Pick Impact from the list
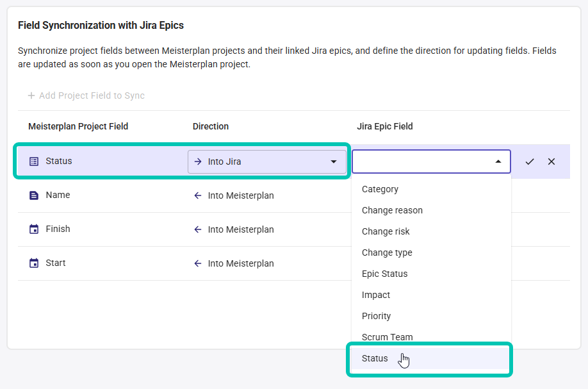Image resolution: width=588 pixels, height=389 pixels. point(431,295)
